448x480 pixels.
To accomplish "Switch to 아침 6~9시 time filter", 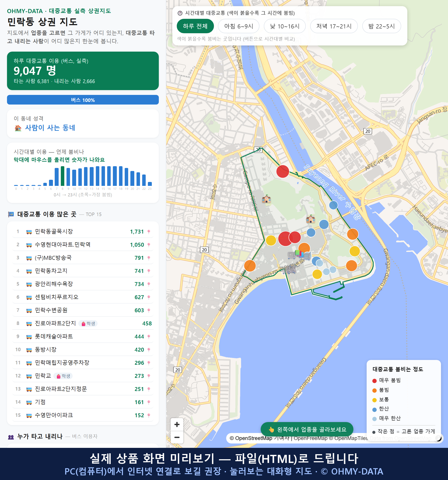I will (x=238, y=26).
